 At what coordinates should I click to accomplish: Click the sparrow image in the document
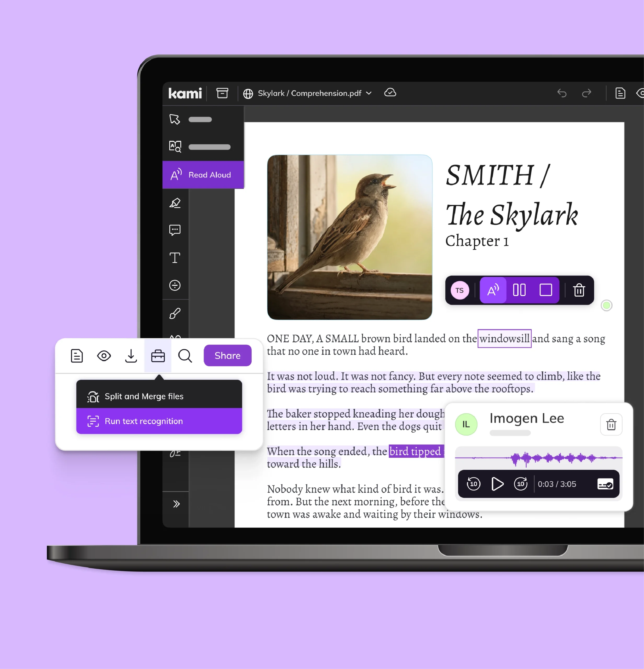coord(349,237)
